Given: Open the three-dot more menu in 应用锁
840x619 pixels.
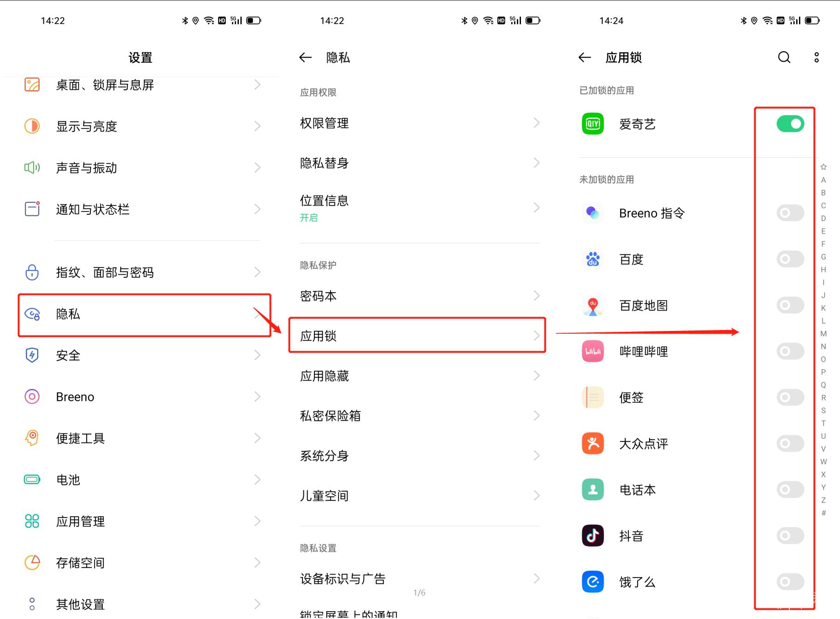Looking at the screenshot, I should click(816, 57).
